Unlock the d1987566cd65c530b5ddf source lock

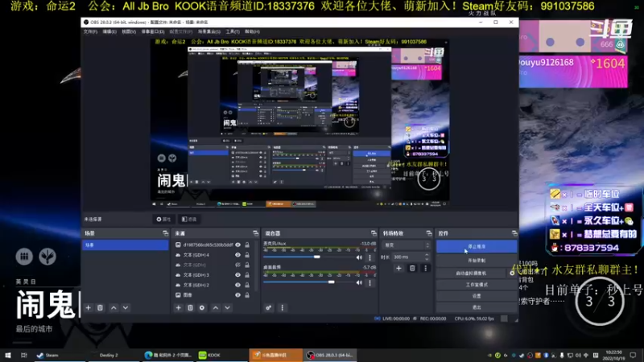[x=247, y=245]
